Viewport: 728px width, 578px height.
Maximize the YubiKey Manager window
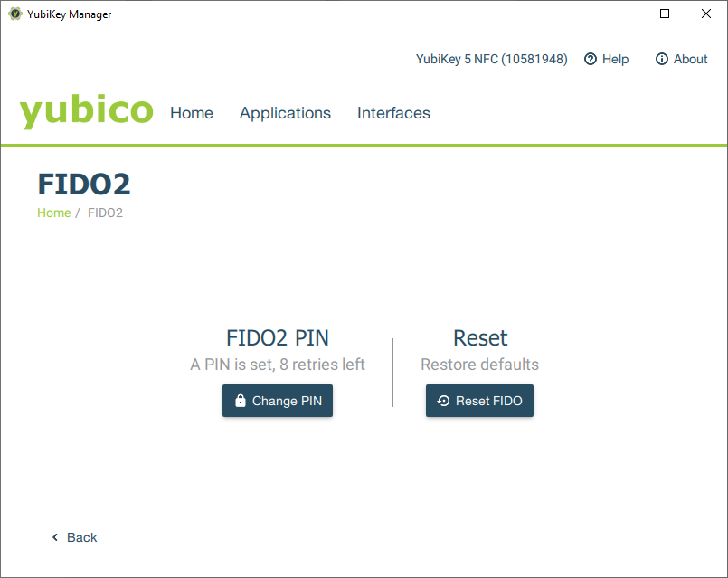(665, 14)
